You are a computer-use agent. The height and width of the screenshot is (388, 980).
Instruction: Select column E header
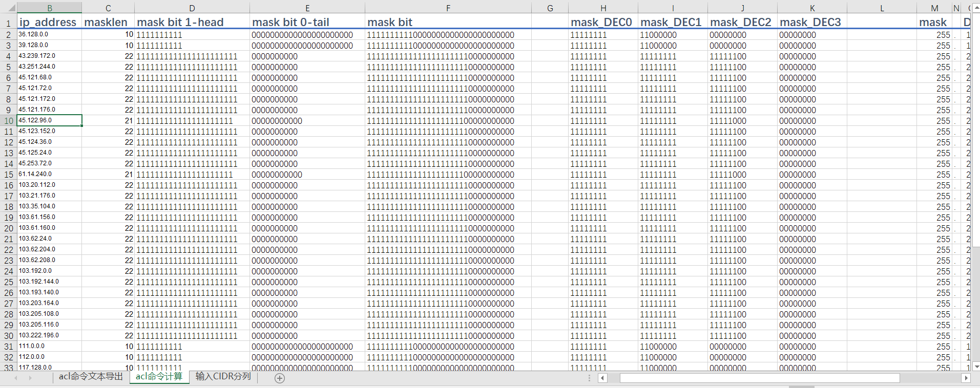click(307, 8)
